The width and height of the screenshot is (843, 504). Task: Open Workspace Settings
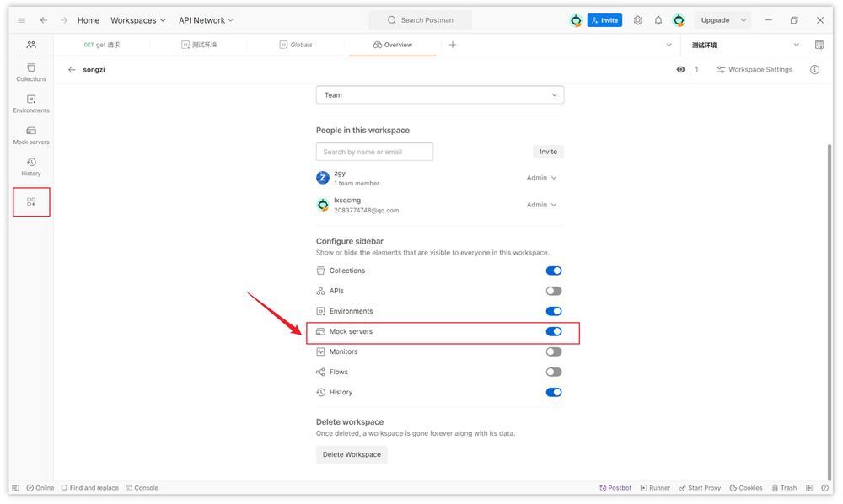coord(754,70)
